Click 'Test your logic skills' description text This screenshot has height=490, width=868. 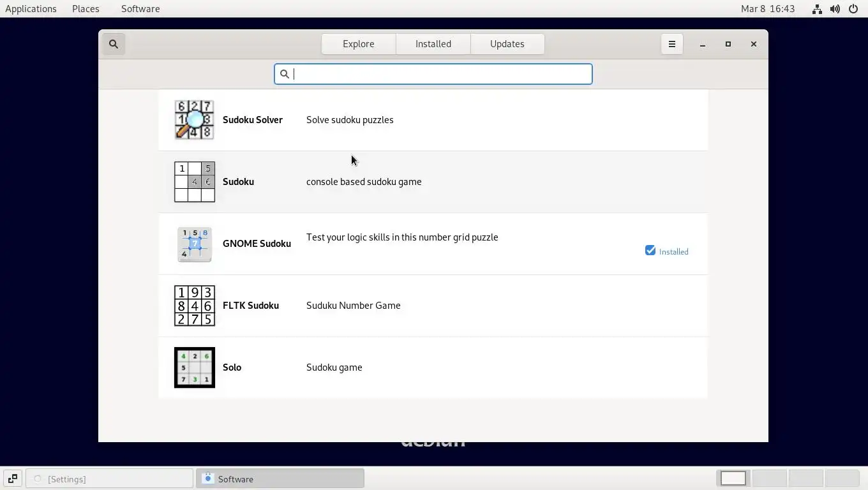pos(402,237)
